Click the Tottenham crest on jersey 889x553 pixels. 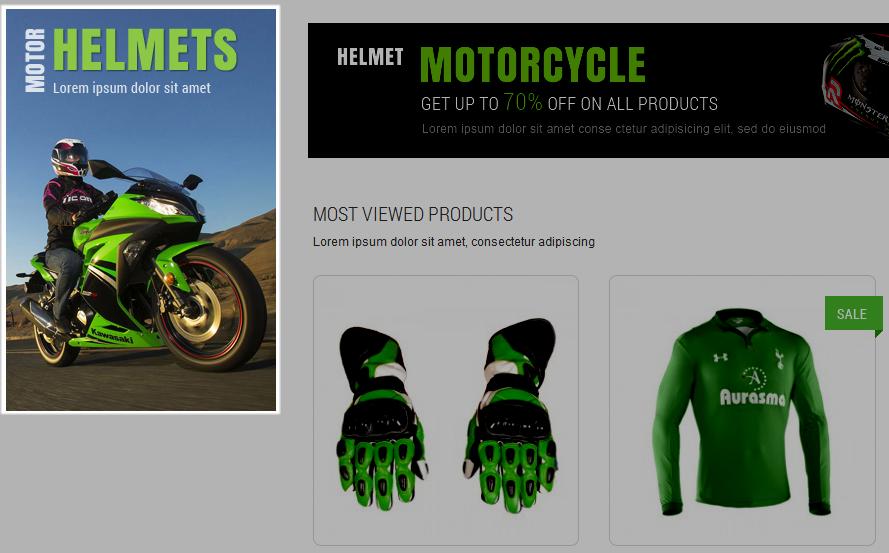click(780, 358)
